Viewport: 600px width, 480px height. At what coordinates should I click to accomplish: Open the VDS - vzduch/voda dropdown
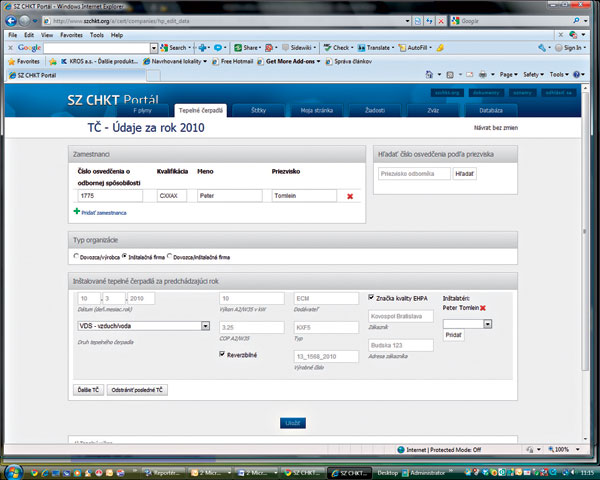coord(204,325)
